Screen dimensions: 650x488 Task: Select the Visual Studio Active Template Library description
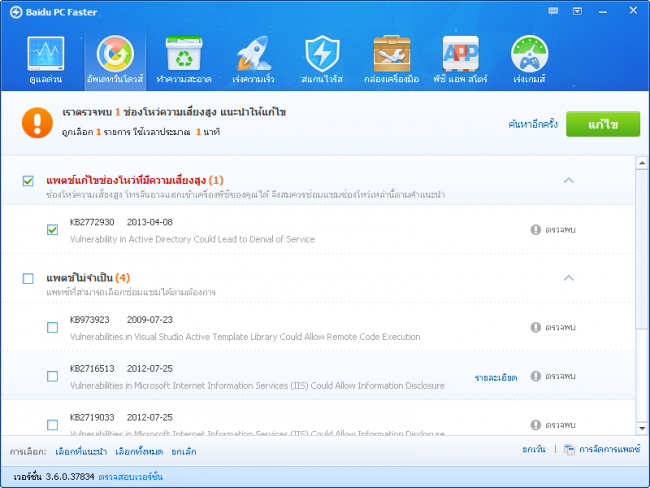[245, 337]
